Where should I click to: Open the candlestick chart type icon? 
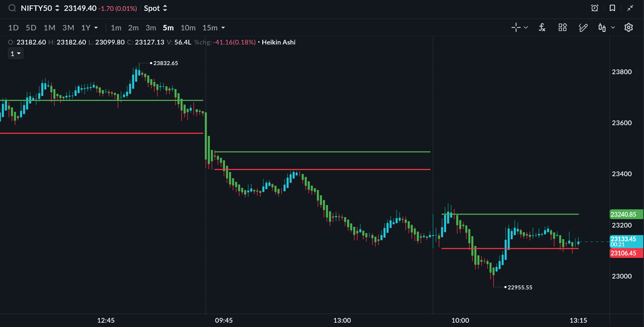click(602, 27)
